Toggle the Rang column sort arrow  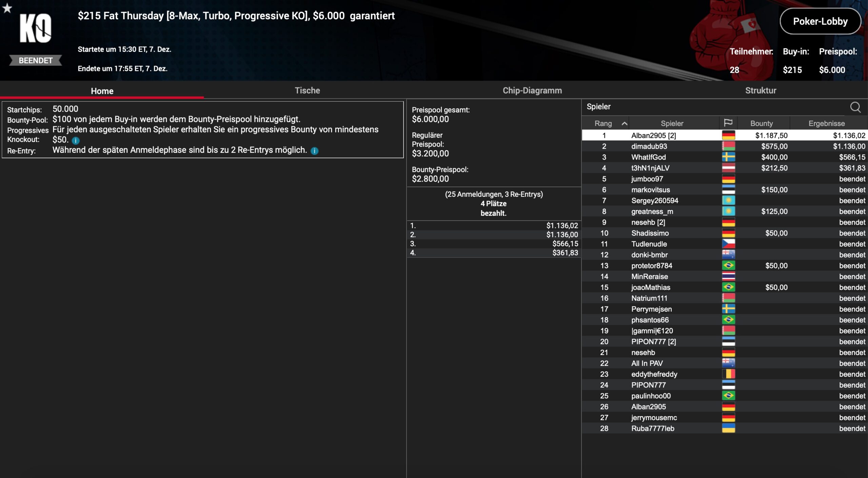pyautogui.click(x=624, y=124)
